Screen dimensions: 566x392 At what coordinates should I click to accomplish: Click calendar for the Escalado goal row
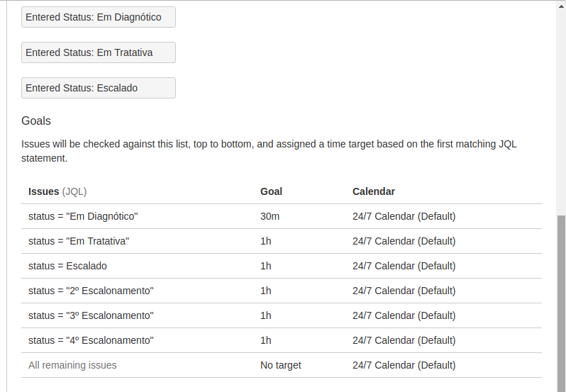point(404,266)
